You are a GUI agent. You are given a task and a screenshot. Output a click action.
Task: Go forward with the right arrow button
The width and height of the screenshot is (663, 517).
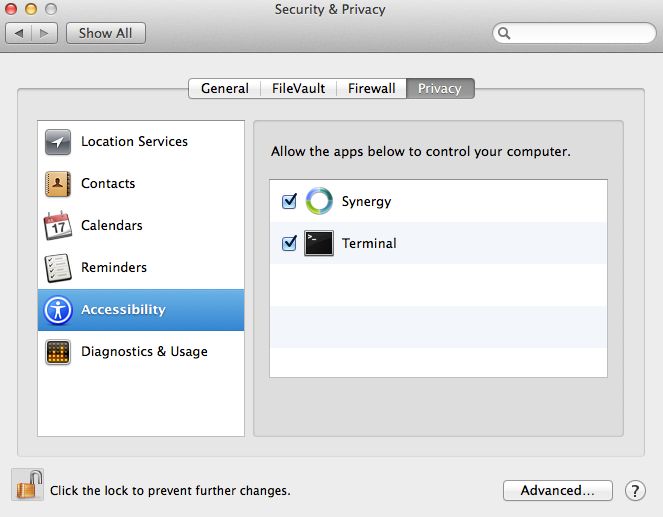[44, 33]
